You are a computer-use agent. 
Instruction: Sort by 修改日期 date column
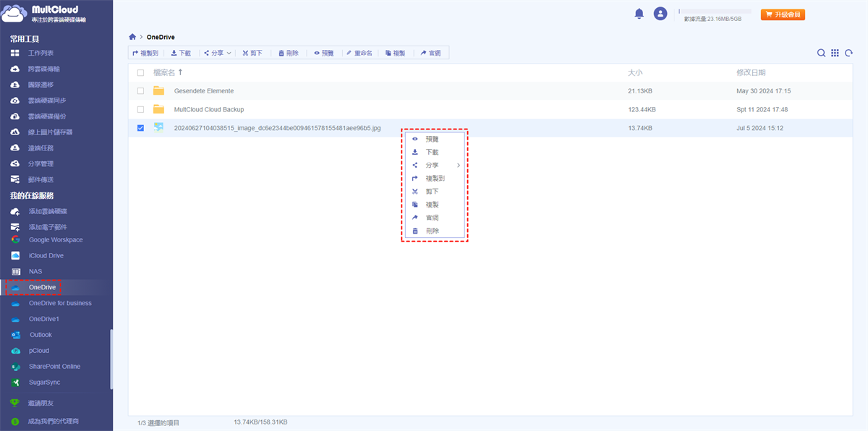tap(751, 72)
